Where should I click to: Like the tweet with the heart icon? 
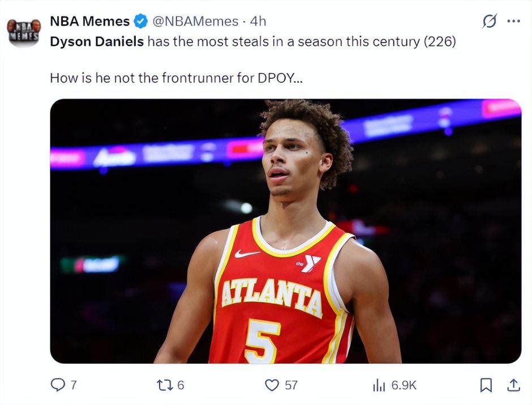tap(272, 385)
